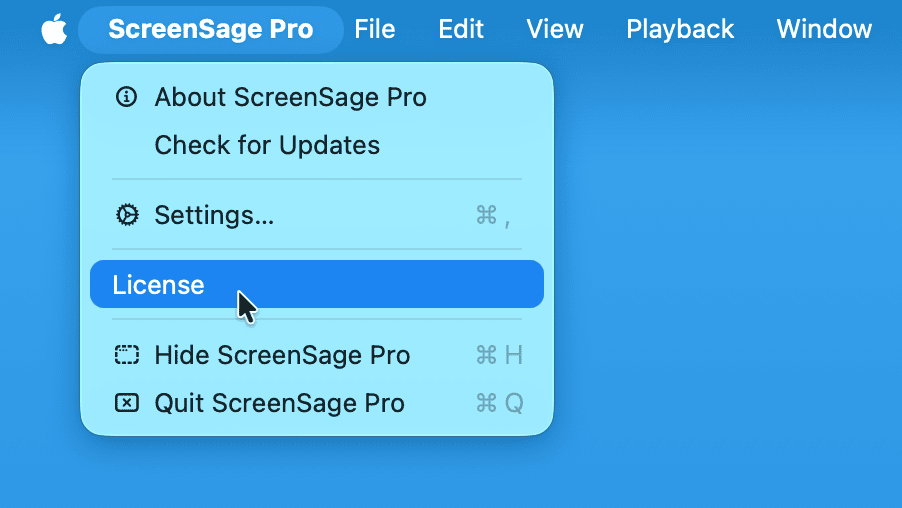Open the View menu
Screen dimensions: 902x508
[555, 29]
